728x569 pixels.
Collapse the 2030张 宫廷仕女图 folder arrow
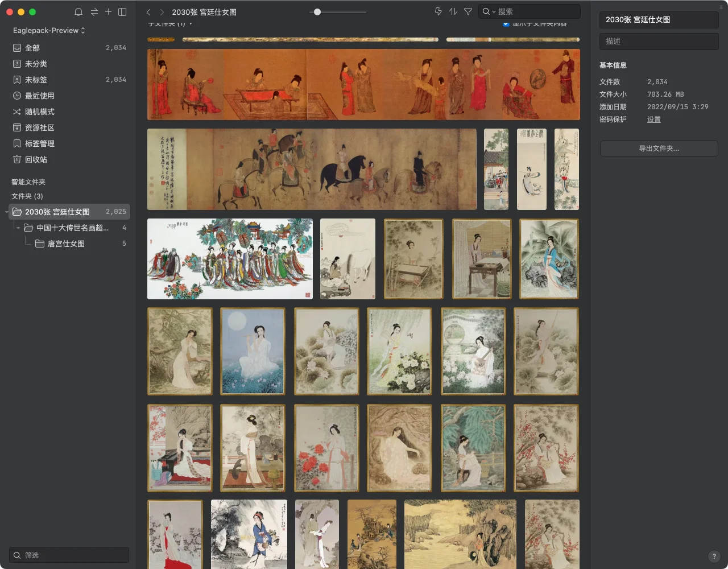7,212
